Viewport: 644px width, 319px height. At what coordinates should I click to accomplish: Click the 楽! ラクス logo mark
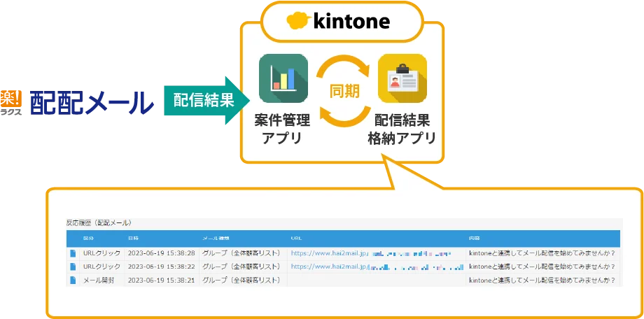11,103
